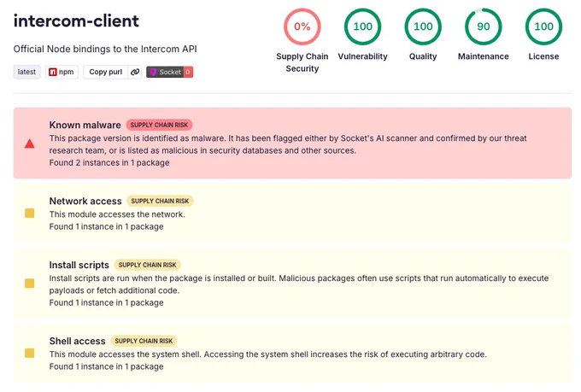Click the Supply Chain Security label
The width and height of the screenshot is (581, 392).
pos(302,62)
